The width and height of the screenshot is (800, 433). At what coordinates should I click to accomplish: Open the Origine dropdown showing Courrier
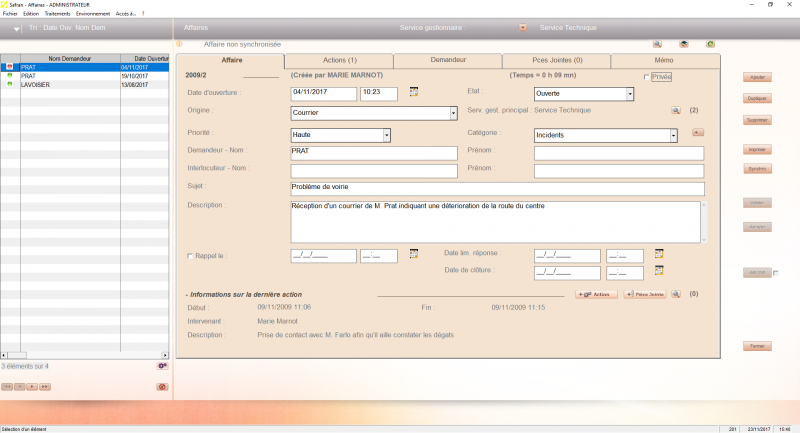(453, 113)
